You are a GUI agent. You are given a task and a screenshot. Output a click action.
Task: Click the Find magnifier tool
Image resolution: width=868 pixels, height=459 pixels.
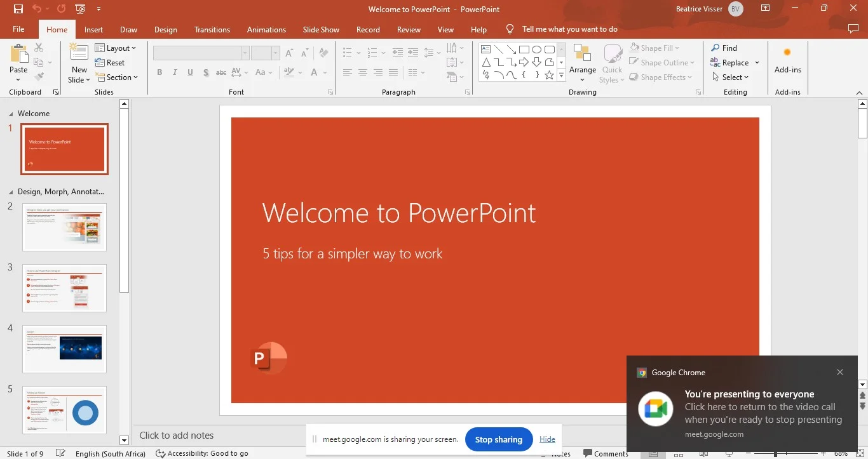(724, 48)
